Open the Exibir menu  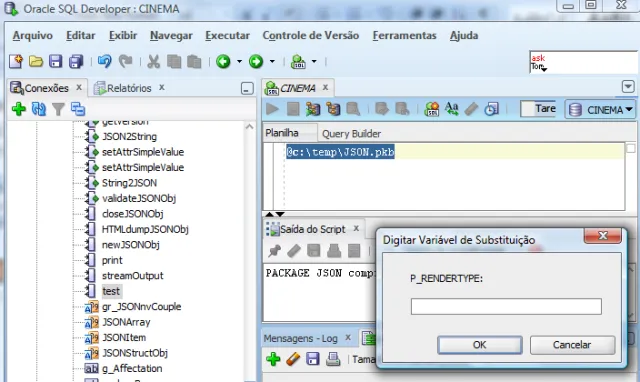(x=123, y=36)
